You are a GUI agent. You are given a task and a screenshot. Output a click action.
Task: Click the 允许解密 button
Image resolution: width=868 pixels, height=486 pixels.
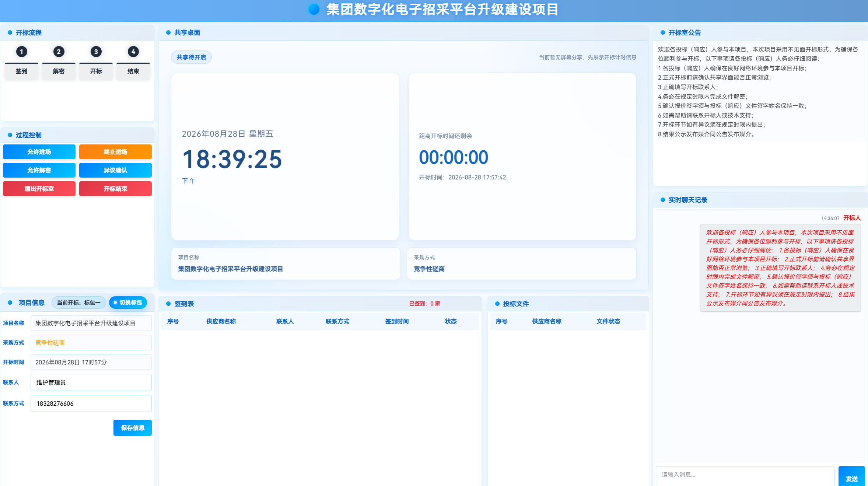click(x=39, y=170)
